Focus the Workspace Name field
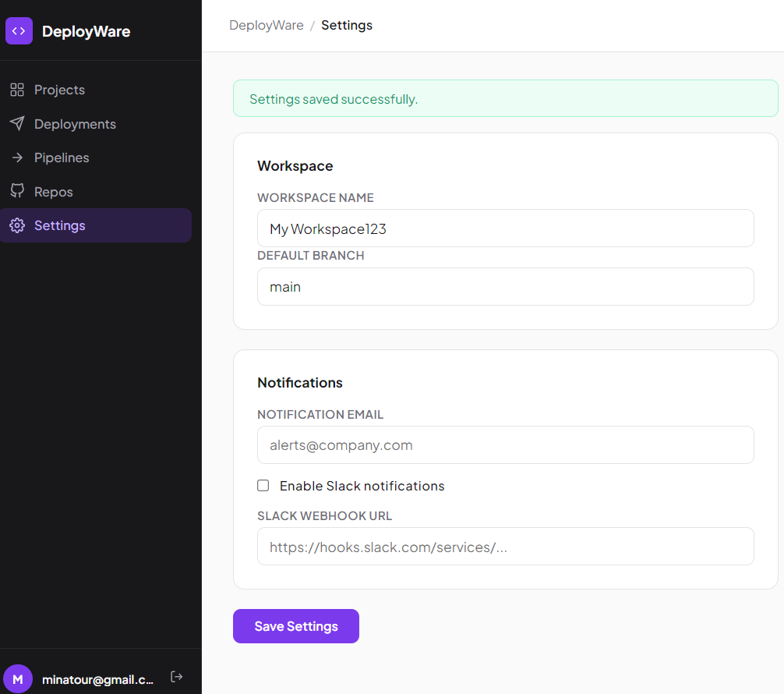This screenshot has height=694, width=784. pyautogui.click(x=506, y=228)
